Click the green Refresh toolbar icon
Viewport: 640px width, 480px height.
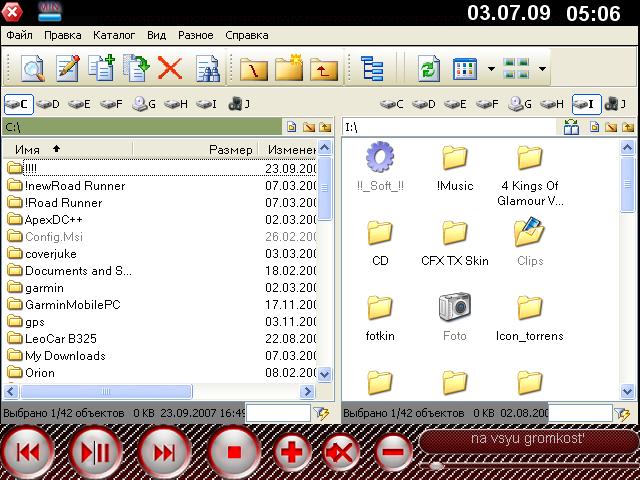click(429, 68)
